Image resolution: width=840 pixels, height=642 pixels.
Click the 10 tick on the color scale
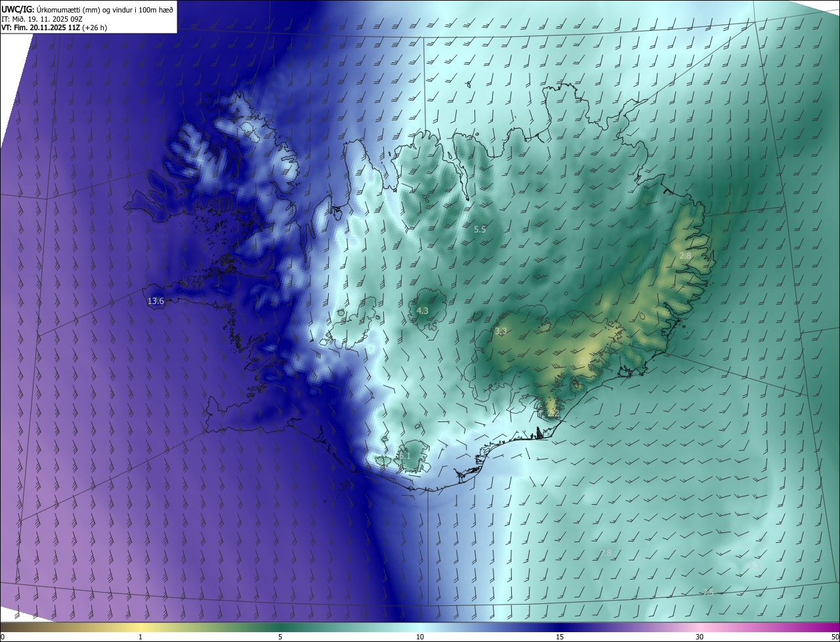pyautogui.click(x=420, y=637)
